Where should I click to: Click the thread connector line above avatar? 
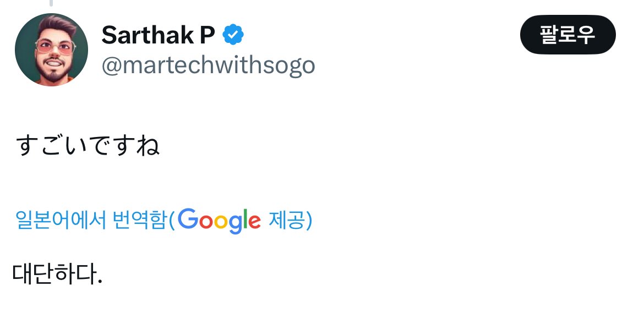point(51,3)
